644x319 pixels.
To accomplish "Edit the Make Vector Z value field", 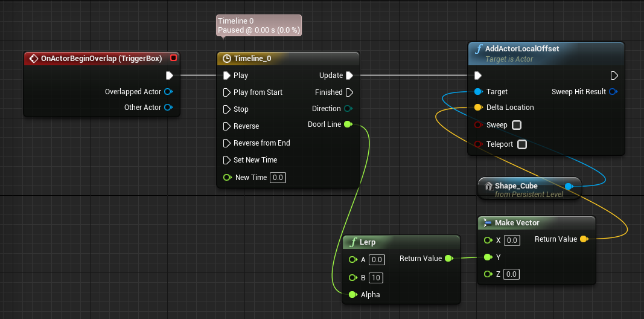I will coord(511,274).
